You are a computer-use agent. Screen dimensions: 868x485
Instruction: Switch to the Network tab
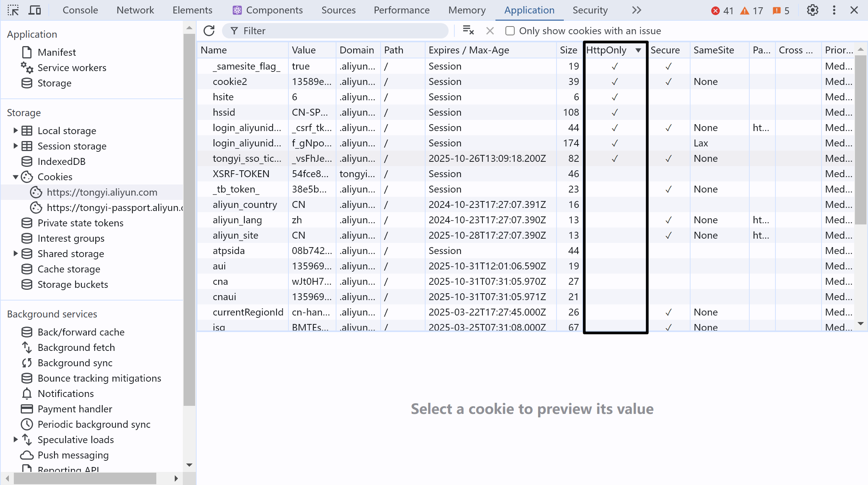click(x=135, y=10)
